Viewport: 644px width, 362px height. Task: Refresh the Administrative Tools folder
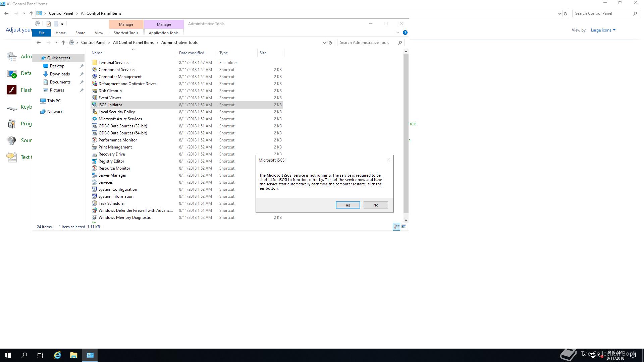(330, 43)
